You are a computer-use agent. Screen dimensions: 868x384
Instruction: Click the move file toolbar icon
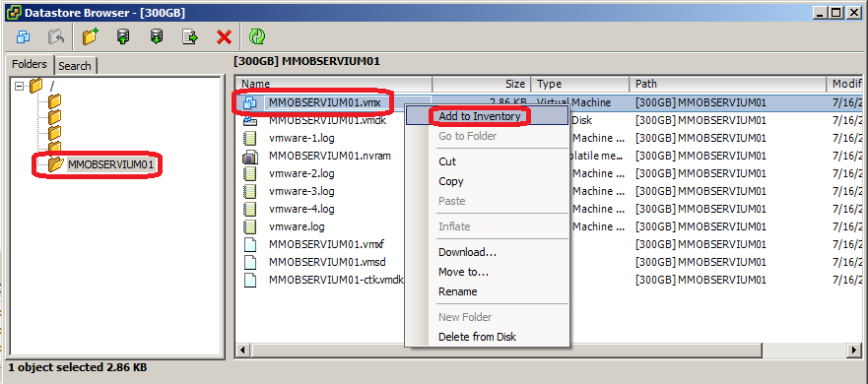[190, 37]
